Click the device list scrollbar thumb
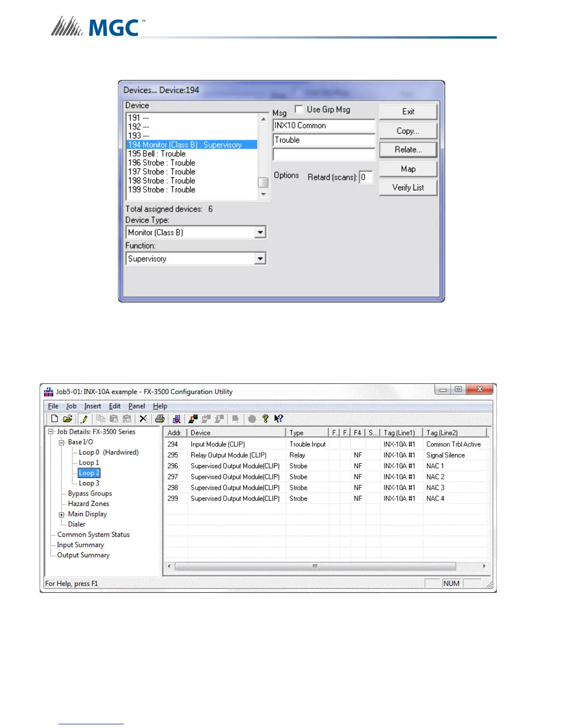The image size is (563, 728). 263,182
